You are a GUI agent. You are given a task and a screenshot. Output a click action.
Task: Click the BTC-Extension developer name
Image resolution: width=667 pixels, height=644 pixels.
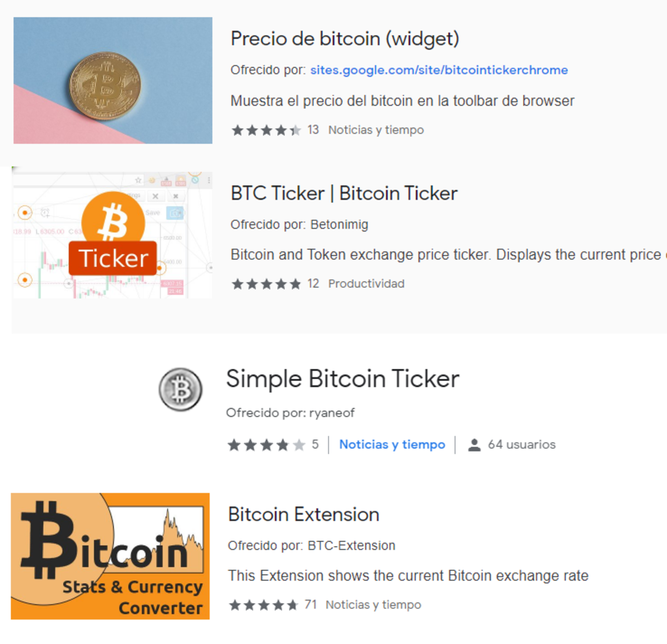coord(351,546)
